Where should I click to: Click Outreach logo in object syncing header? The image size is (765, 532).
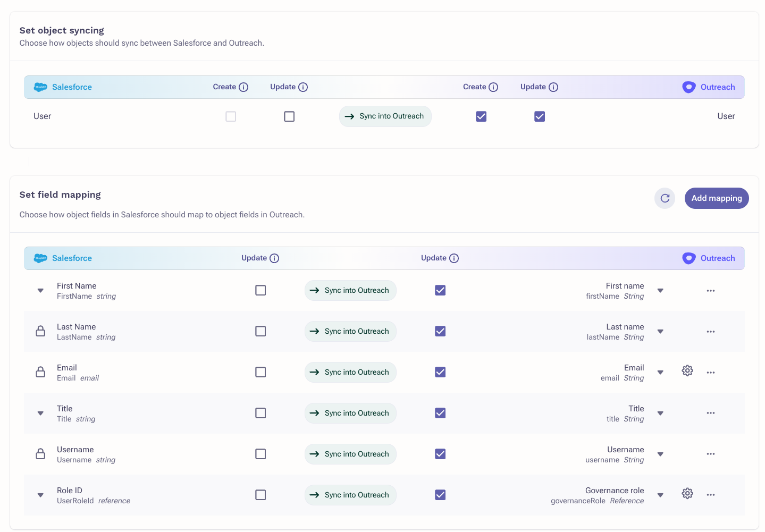coord(689,87)
